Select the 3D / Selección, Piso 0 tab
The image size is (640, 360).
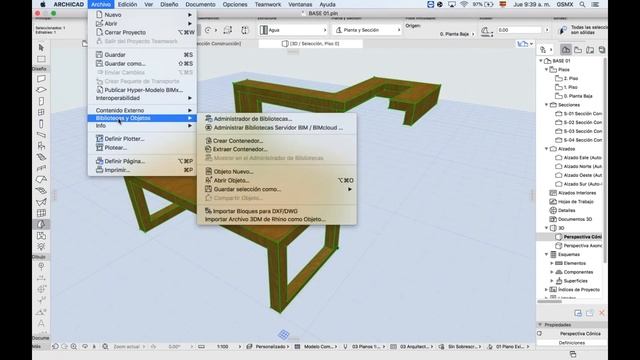pos(310,43)
